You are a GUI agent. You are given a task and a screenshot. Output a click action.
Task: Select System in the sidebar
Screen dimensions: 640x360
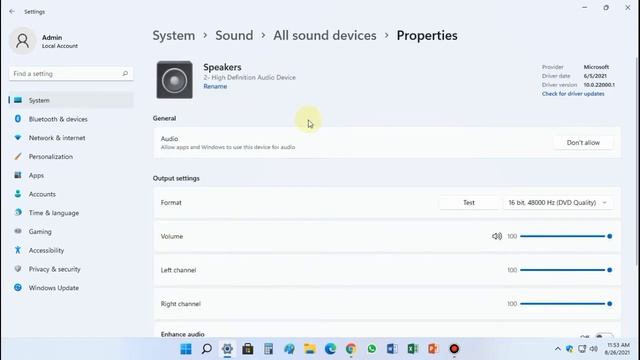(71, 100)
